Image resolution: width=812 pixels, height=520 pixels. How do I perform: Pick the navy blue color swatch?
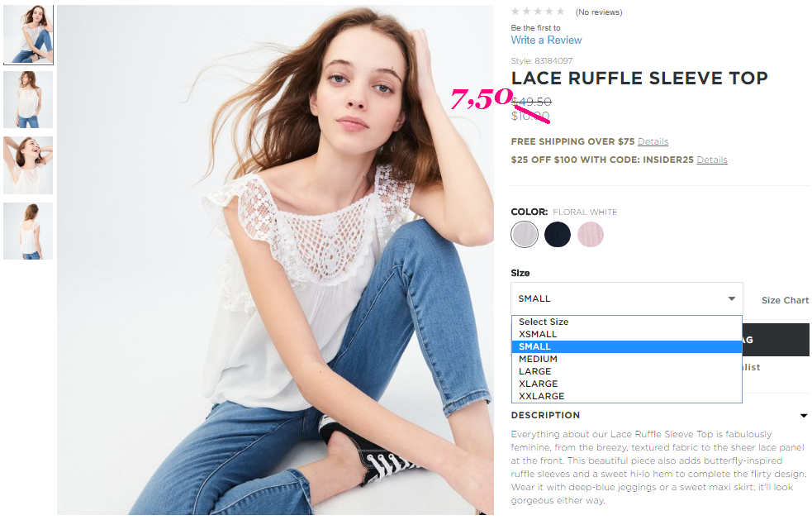pyautogui.click(x=558, y=234)
